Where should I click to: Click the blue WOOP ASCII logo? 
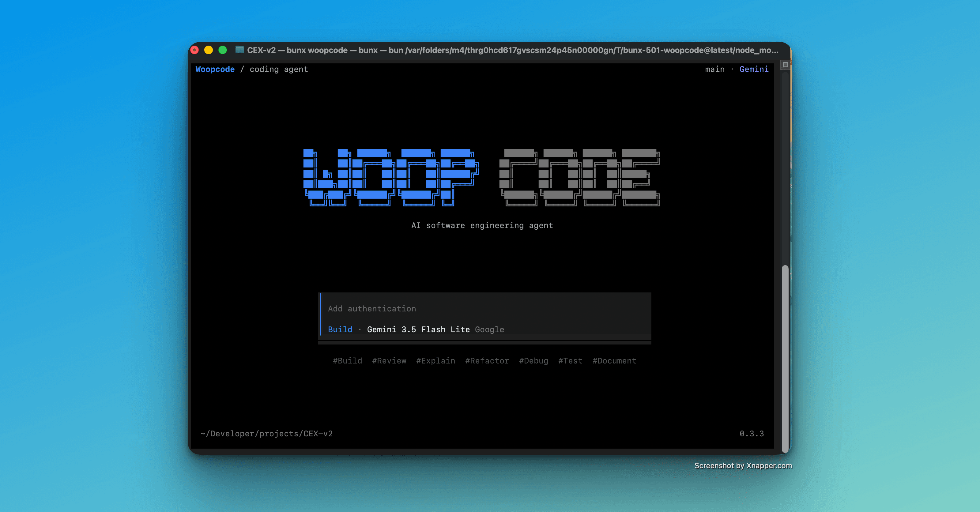(x=391, y=177)
